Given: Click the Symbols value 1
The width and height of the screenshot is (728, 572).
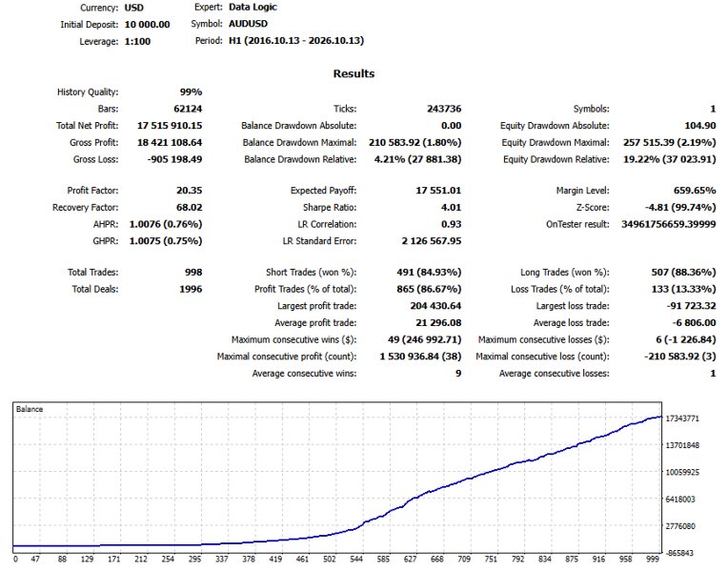Looking at the screenshot, I should tap(713, 109).
